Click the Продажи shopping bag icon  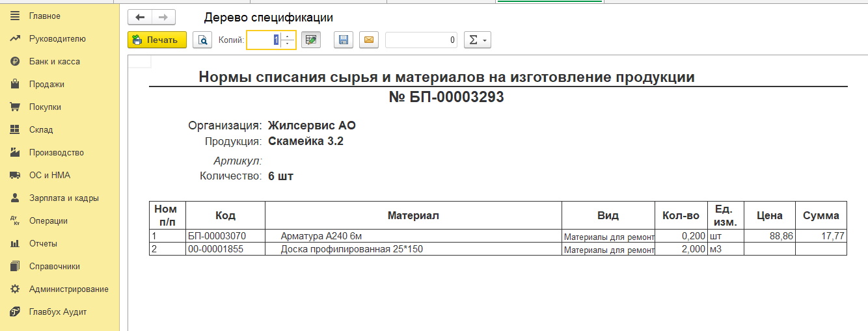pos(15,84)
